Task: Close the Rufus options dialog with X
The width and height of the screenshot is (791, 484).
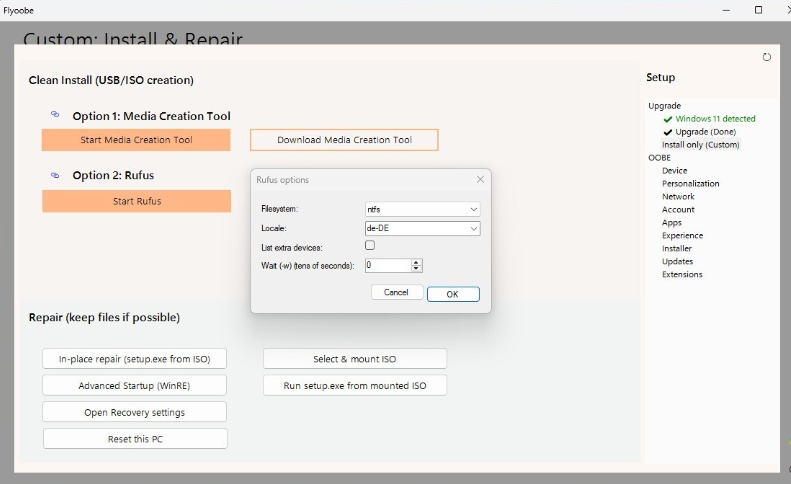Action: [x=480, y=179]
